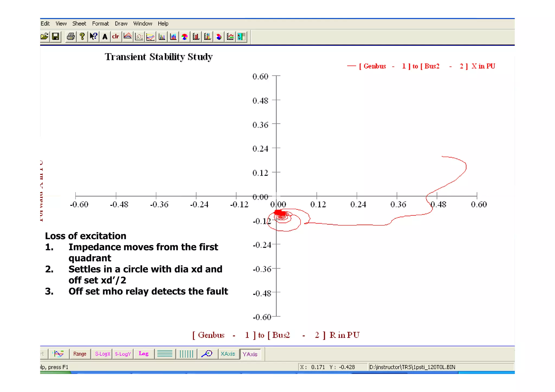Click the open file folder icon

click(x=44, y=37)
